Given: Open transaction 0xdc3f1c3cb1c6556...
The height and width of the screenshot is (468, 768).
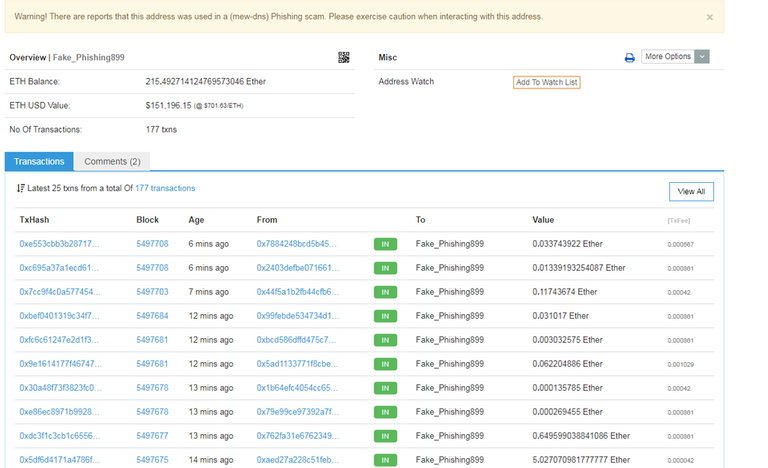Looking at the screenshot, I should pos(60,436).
